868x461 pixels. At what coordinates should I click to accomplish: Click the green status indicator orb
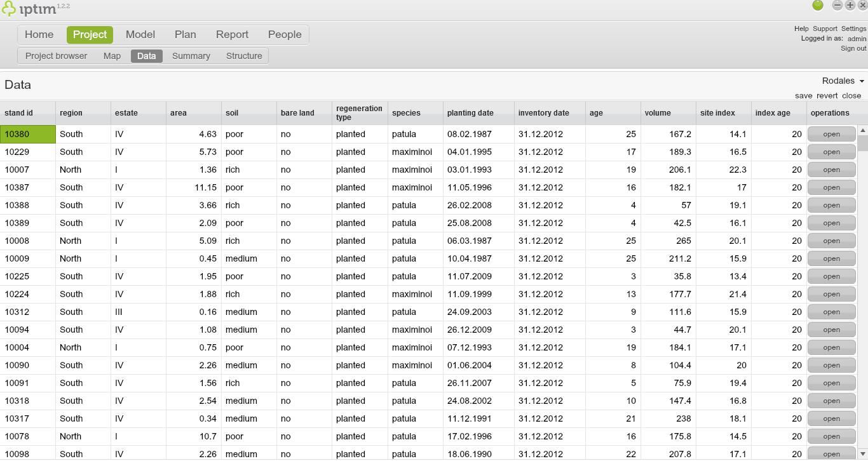click(x=818, y=5)
